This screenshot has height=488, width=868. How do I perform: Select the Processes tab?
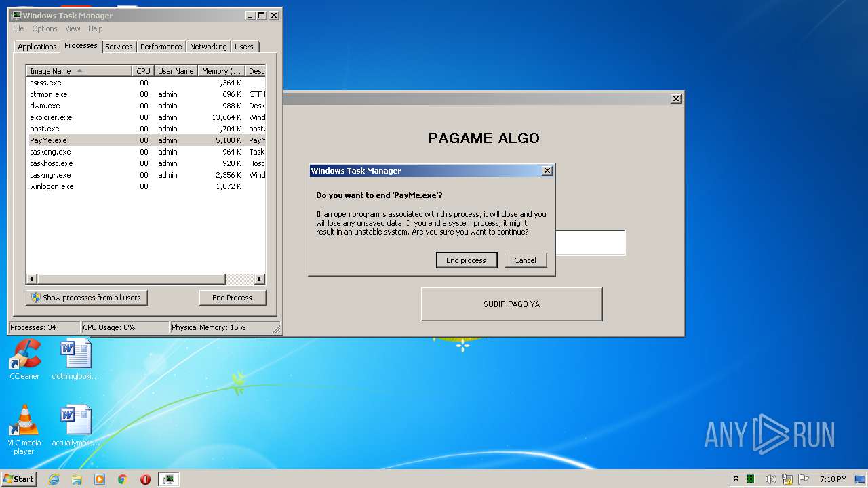coord(81,45)
